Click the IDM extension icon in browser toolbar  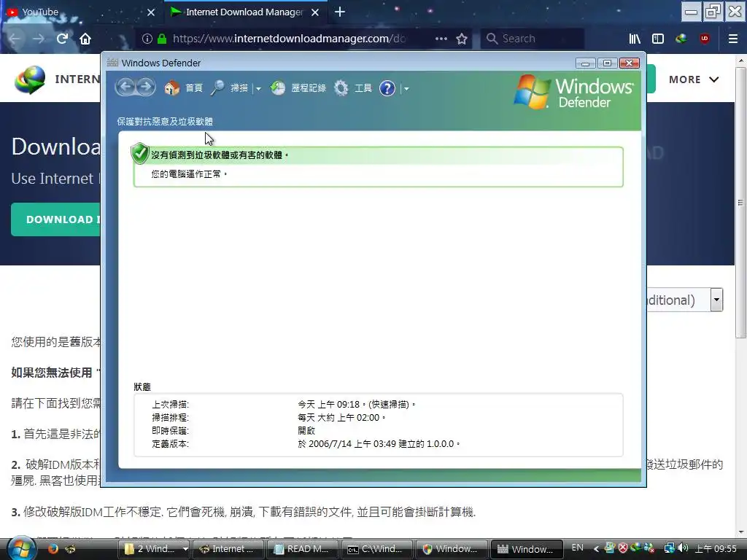[x=681, y=39]
